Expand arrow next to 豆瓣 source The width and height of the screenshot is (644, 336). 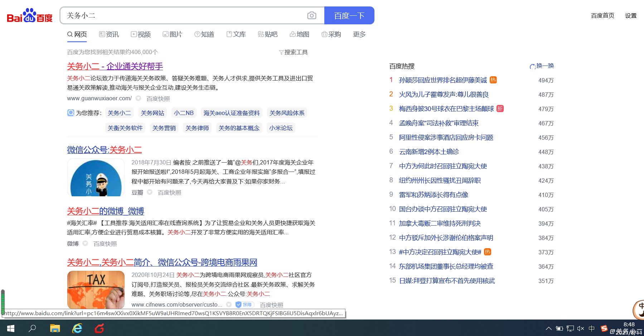[x=150, y=192]
